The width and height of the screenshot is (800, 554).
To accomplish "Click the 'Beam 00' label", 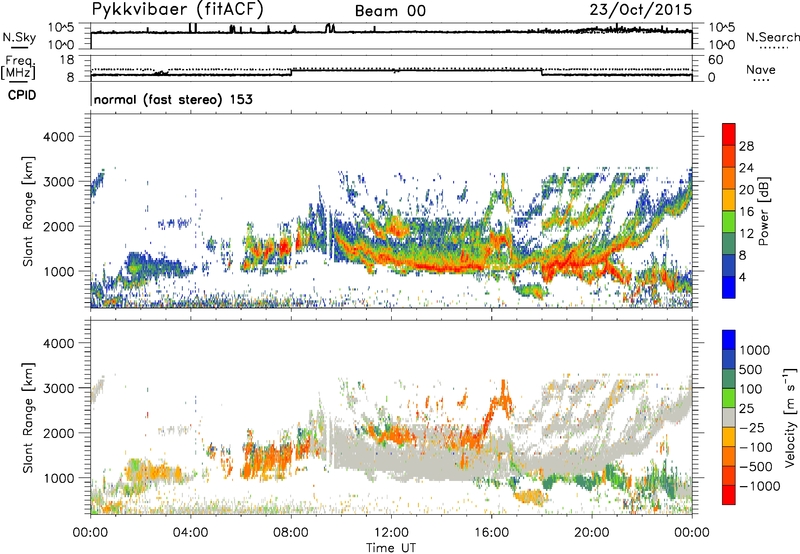I will [x=390, y=11].
